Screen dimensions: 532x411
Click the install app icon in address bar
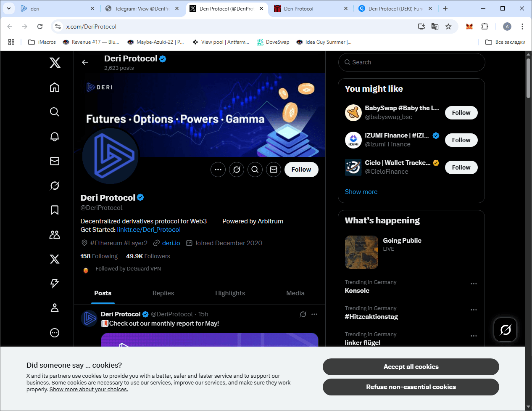pos(421,27)
